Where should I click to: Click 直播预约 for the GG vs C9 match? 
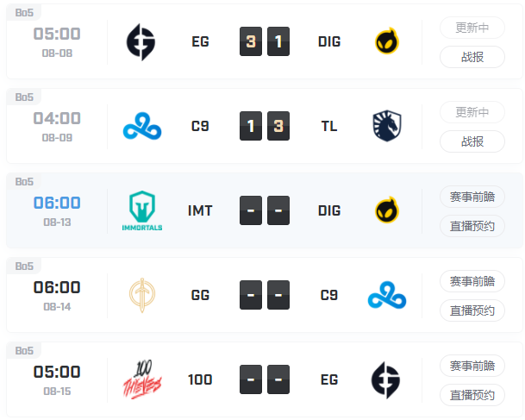coord(472,310)
